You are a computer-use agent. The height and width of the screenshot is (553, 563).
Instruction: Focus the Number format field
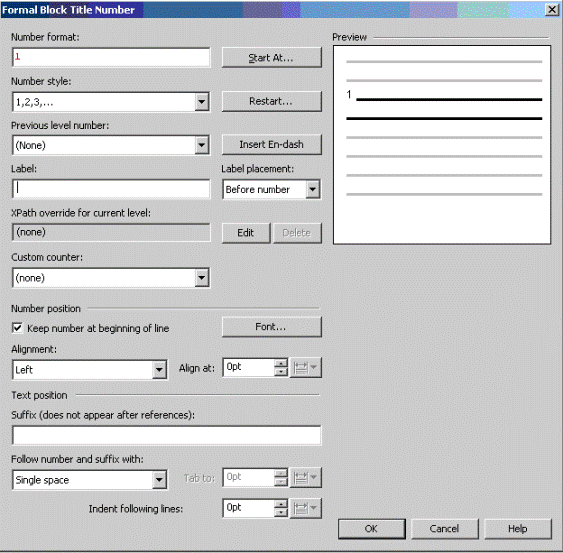[x=111, y=57]
